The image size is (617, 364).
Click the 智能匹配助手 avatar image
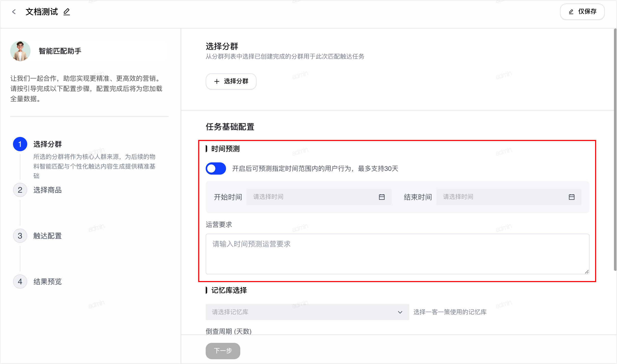(20, 51)
